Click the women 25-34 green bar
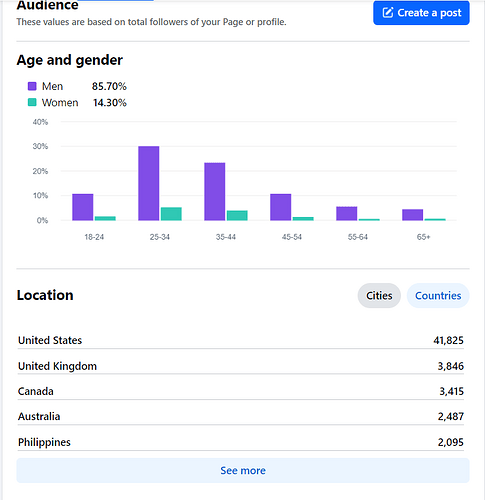Viewport: 485px width, 500px height. (171, 214)
